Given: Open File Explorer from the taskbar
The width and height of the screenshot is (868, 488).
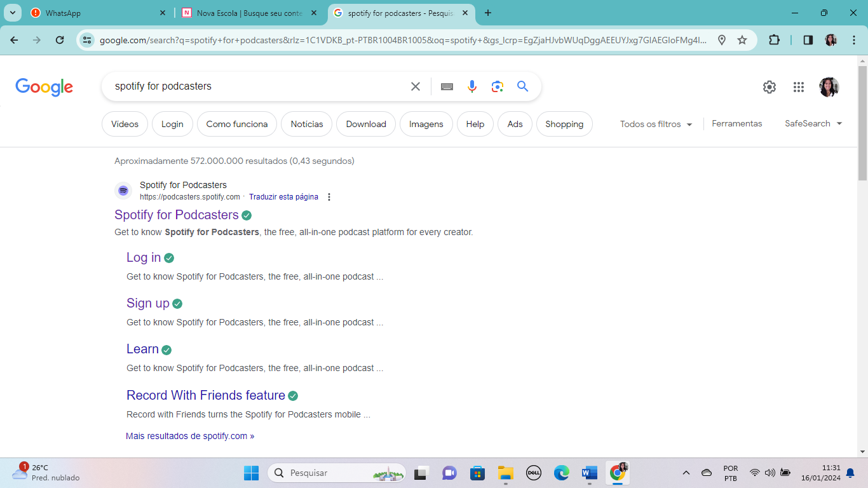Looking at the screenshot, I should (x=506, y=473).
